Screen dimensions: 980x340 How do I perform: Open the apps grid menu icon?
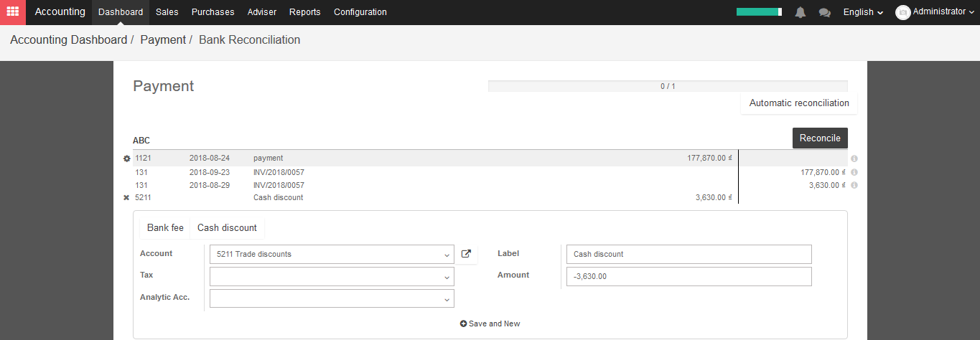(x=13, y=12)
